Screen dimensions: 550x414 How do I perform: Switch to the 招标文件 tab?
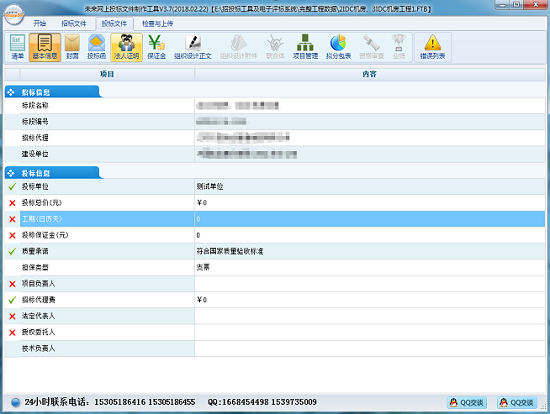[x=74, y=24]
